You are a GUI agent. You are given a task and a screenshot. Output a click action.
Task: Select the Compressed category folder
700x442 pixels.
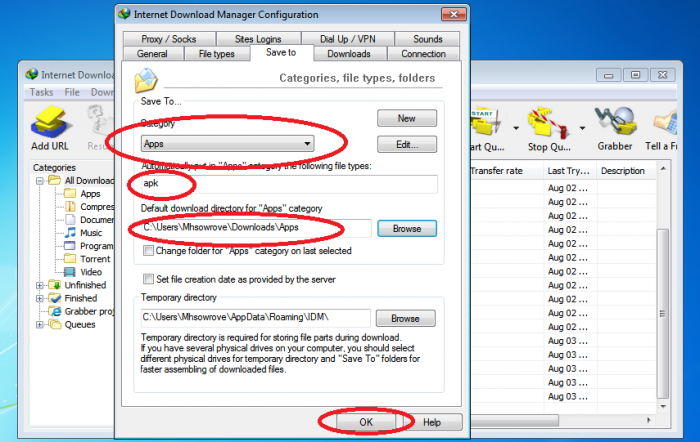tap(90, 207)
